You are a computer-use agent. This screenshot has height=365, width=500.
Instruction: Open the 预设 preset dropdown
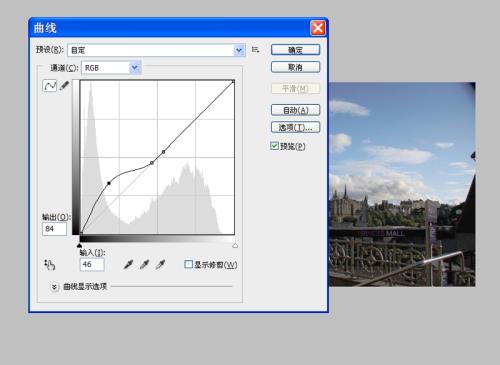point(156,50)
